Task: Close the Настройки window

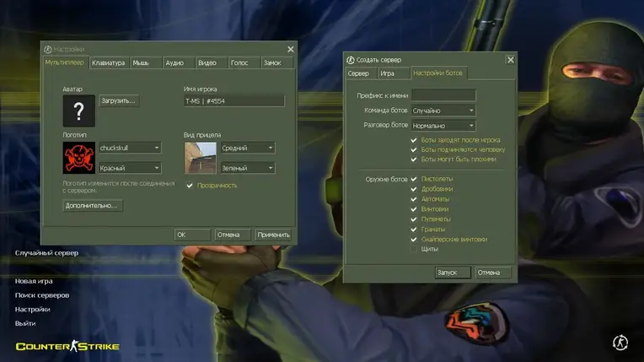Action: coord(290,49)
